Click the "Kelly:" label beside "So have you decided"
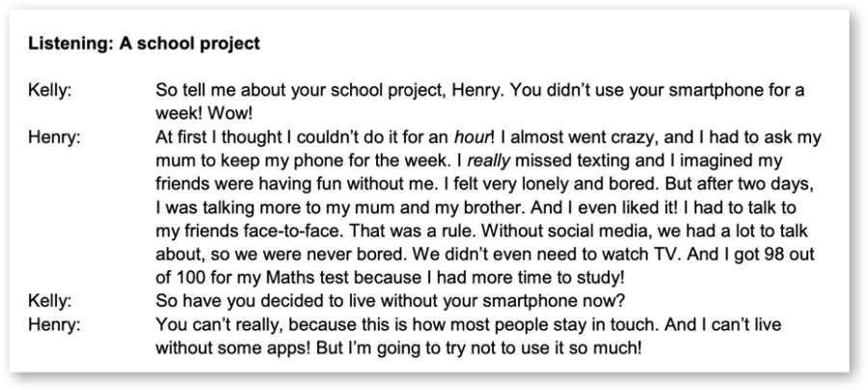This screenshot has height=390, width=868. 50,301
